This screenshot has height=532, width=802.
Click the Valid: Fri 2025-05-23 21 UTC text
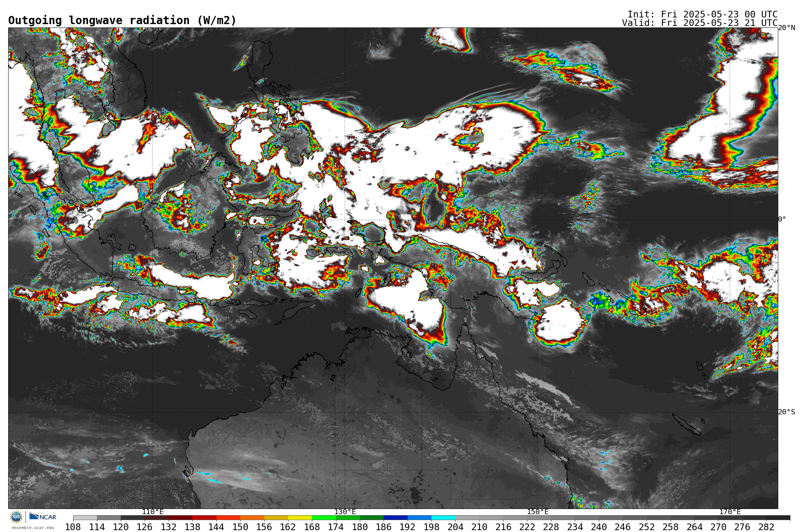coord(700,23)
